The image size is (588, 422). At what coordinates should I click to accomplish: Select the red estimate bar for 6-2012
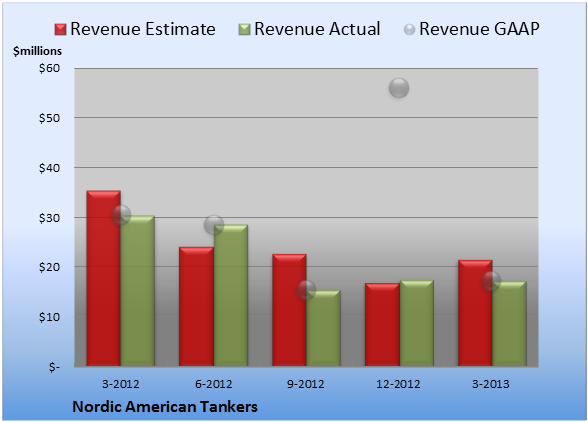(x=196, y=306)
